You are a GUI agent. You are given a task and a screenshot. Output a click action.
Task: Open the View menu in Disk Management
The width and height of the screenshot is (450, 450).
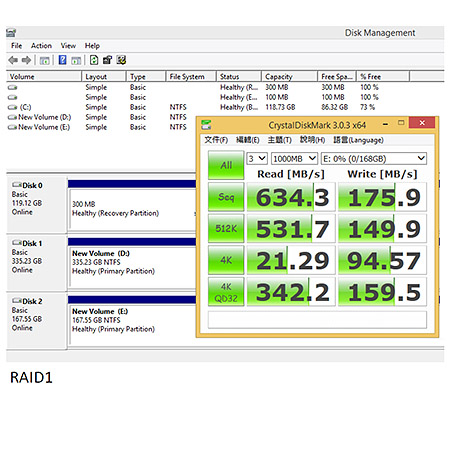tap(68, 46)
